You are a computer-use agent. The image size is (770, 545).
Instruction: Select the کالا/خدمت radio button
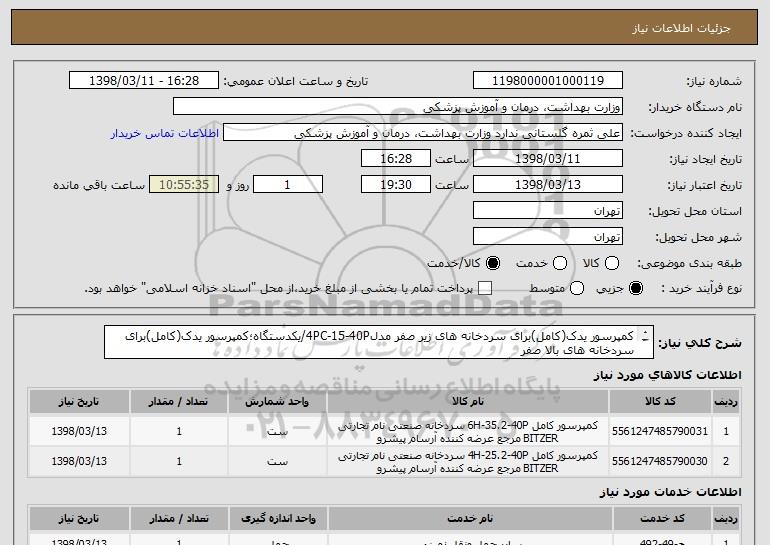[x=493, y=263]
